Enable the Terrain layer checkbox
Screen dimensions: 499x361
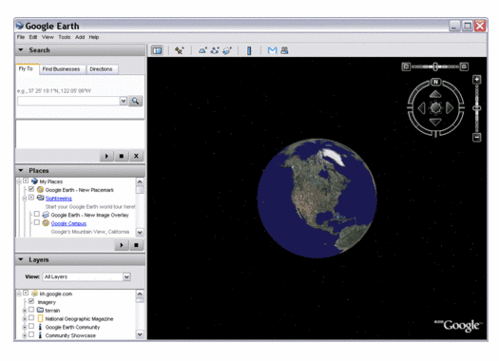pyautogui.click(x=31, y=310)
